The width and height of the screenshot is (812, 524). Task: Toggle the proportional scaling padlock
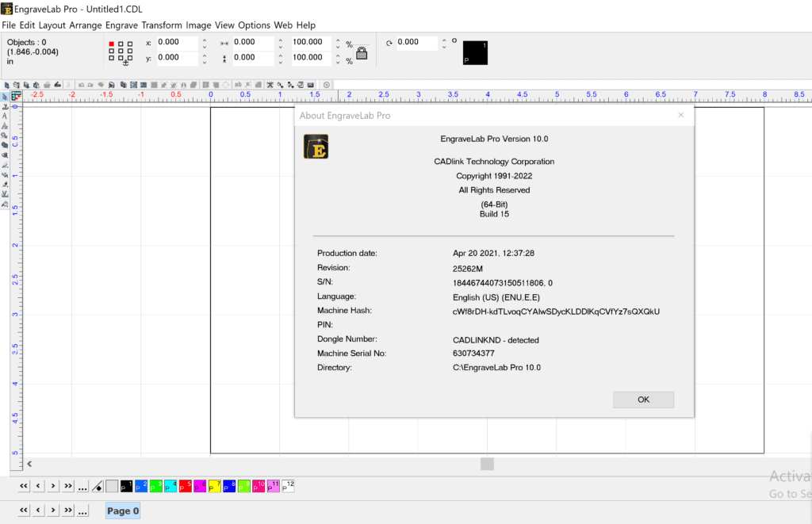pos(362,53)
